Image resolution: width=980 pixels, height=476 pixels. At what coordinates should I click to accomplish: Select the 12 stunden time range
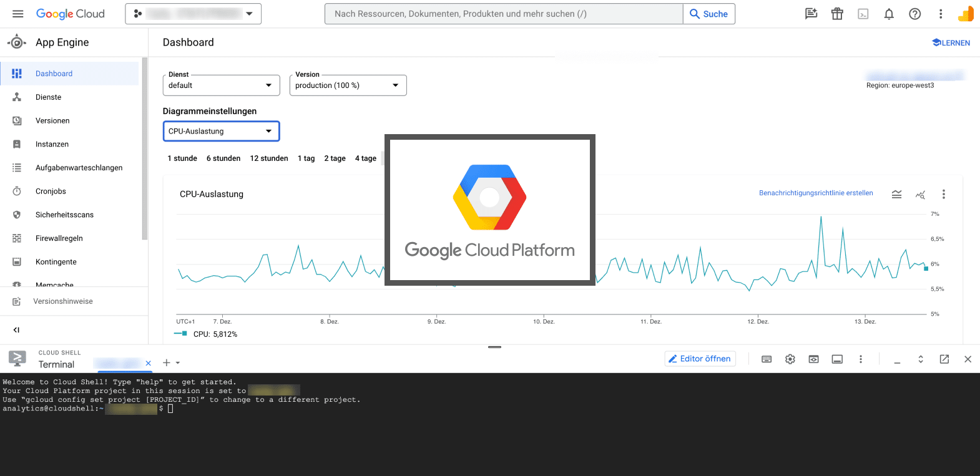269,158
